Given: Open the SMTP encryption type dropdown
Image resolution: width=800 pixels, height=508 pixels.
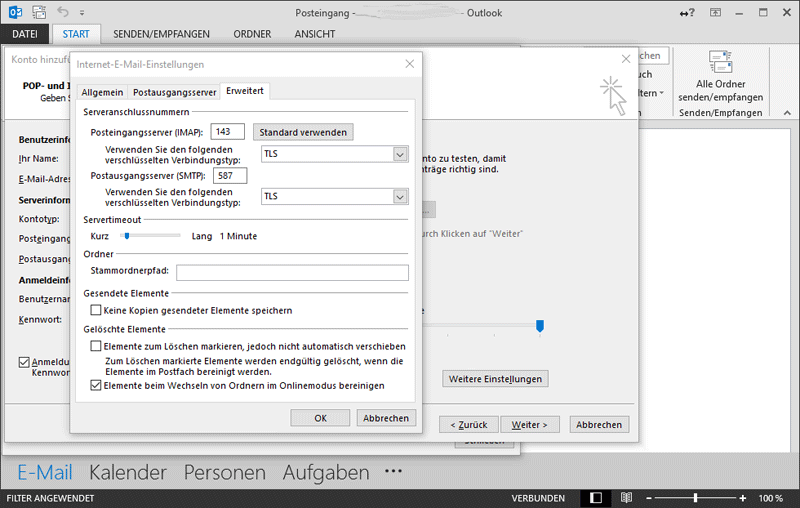Looking at the screenshot, I should [x=400, y=197].
